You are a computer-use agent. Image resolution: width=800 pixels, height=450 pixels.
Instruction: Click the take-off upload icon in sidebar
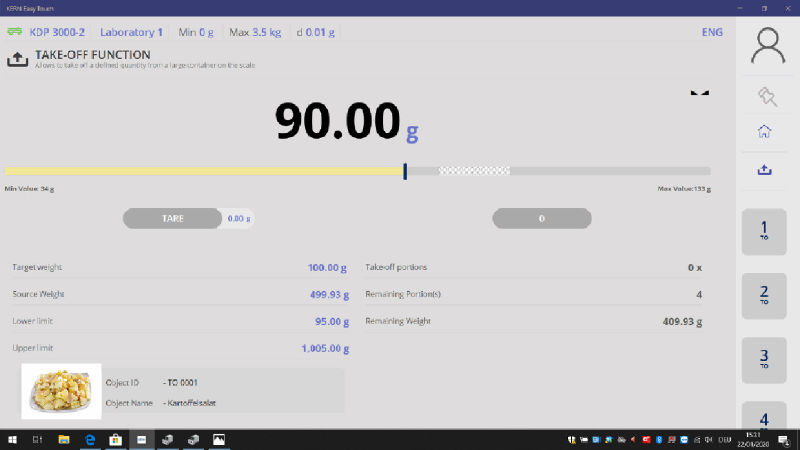click(x=765, y=170)
